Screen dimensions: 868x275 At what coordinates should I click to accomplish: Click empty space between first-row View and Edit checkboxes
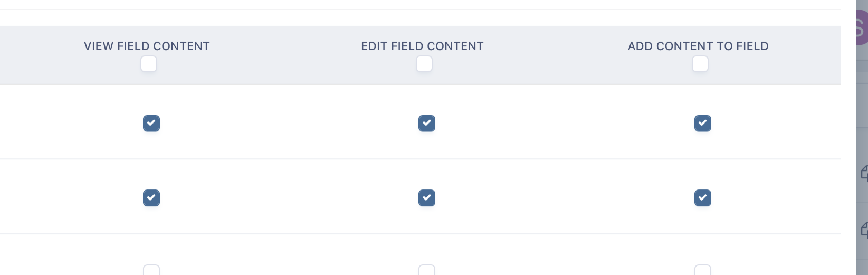tap(289, 124)
